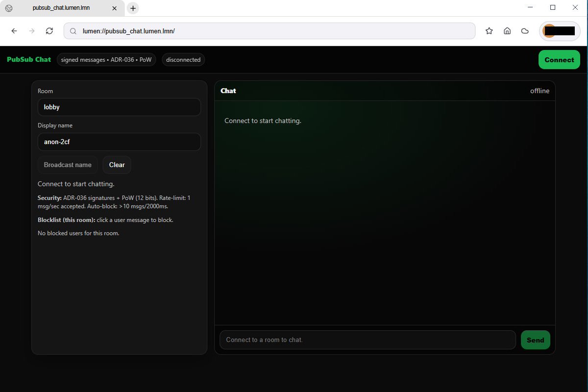Click the browser forward arrow
Screen dimensions: 588x392
click(32, 31)
